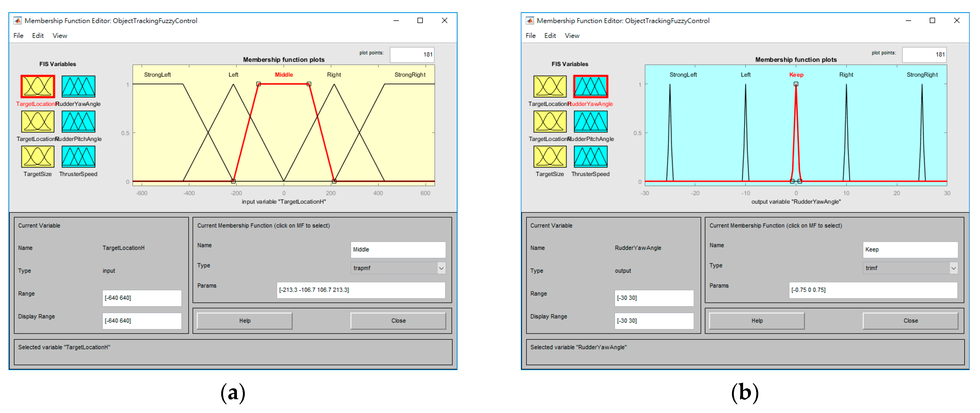Select ThrusterSpeed output icon in left window
Screen dimensions: 980x413
point(78,157)
